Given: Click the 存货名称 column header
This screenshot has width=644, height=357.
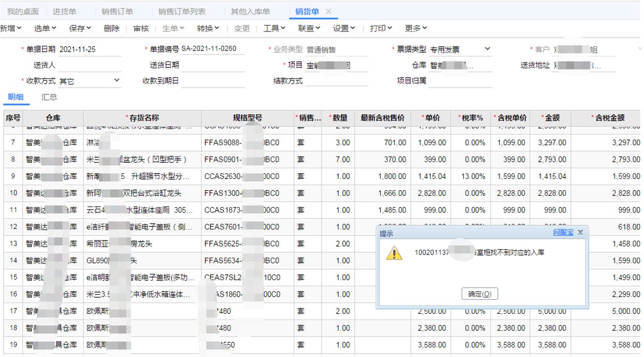Looking at the screenshot, I should click(142, 118).
